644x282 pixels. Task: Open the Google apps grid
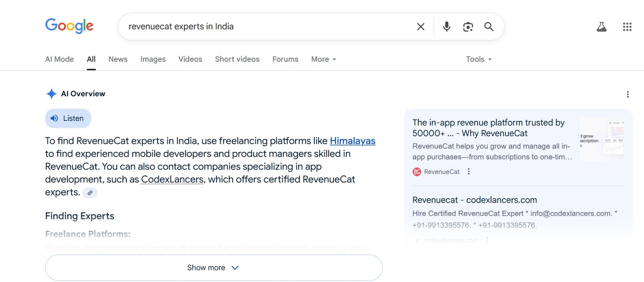[627, 27]
